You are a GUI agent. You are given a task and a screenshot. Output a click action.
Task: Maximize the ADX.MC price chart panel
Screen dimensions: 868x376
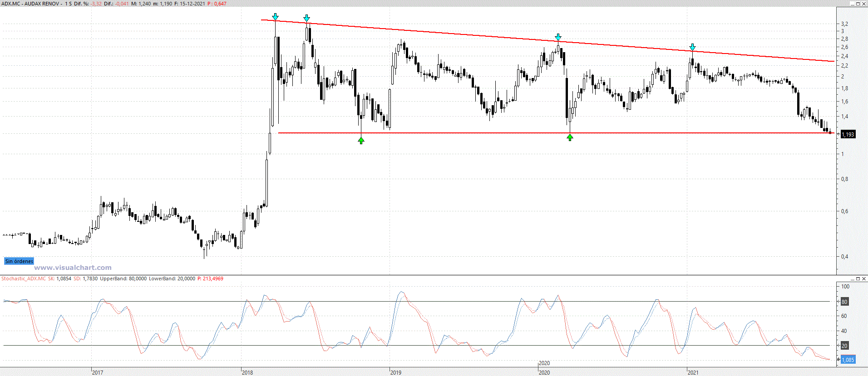point(858,4)
